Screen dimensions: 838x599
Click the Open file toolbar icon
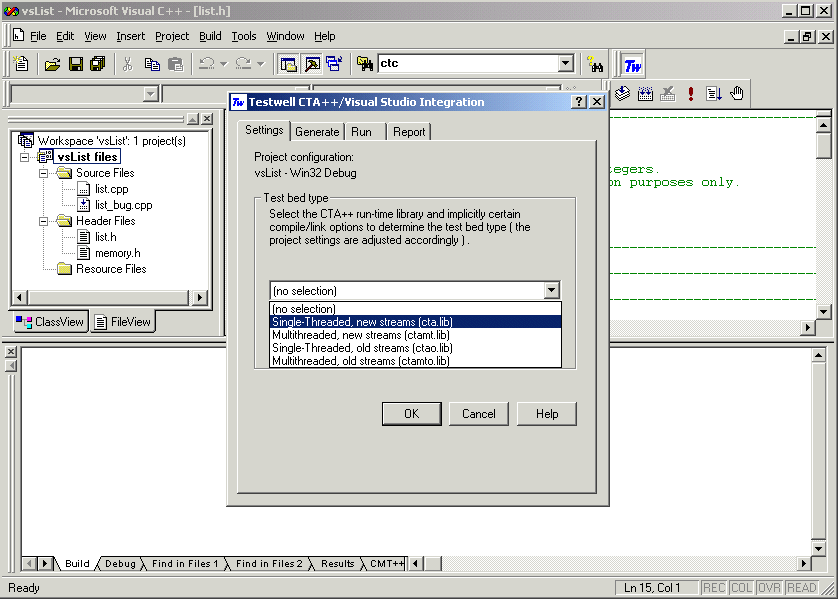(x=52, y=65)
